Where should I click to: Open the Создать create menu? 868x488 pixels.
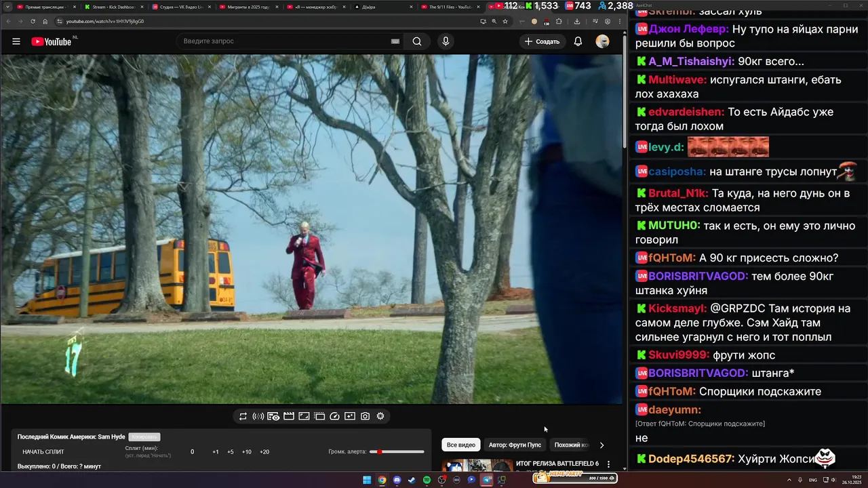click(542, 41)
